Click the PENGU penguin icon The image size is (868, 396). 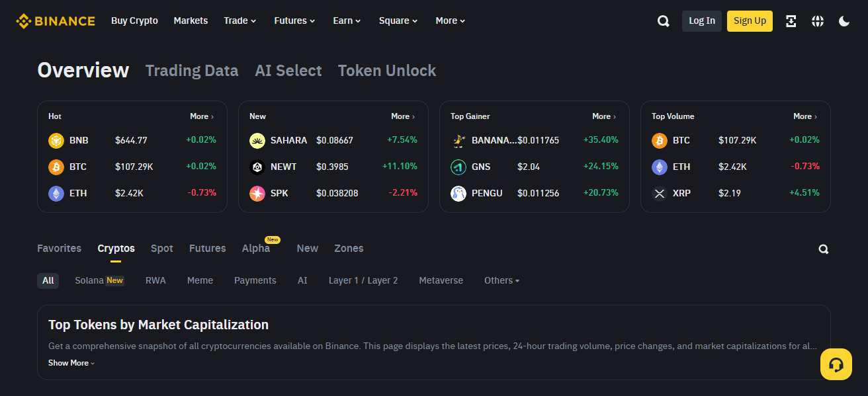(458, 193)
